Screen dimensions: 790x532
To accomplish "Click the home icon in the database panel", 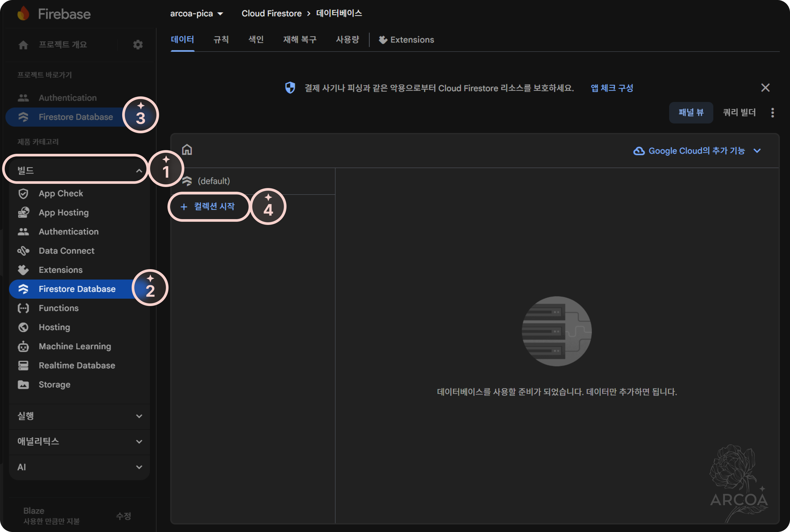I will coord(187,150).
